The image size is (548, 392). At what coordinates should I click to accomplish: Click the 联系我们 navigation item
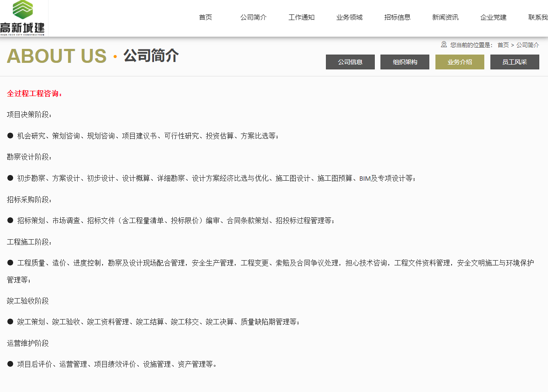coord(538,17)
